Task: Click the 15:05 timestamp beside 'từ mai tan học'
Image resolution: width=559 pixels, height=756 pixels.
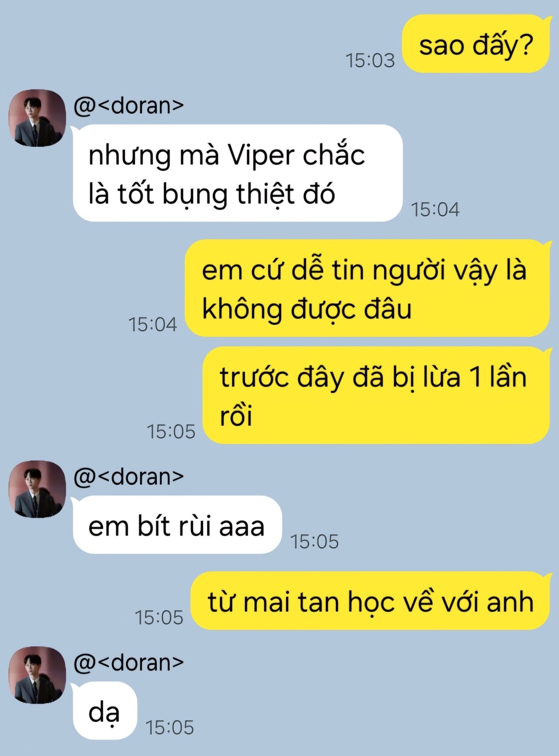Action: (x=159, y=617)
